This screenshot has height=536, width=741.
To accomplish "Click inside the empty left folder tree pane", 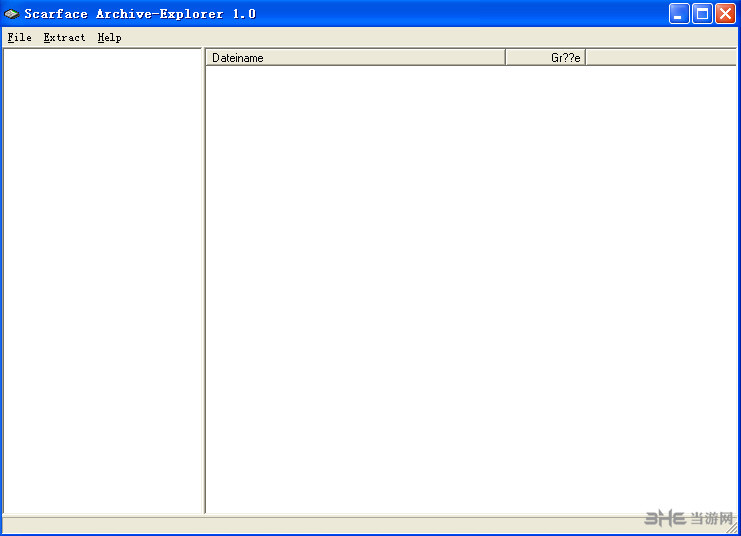I will click(103, 280).
